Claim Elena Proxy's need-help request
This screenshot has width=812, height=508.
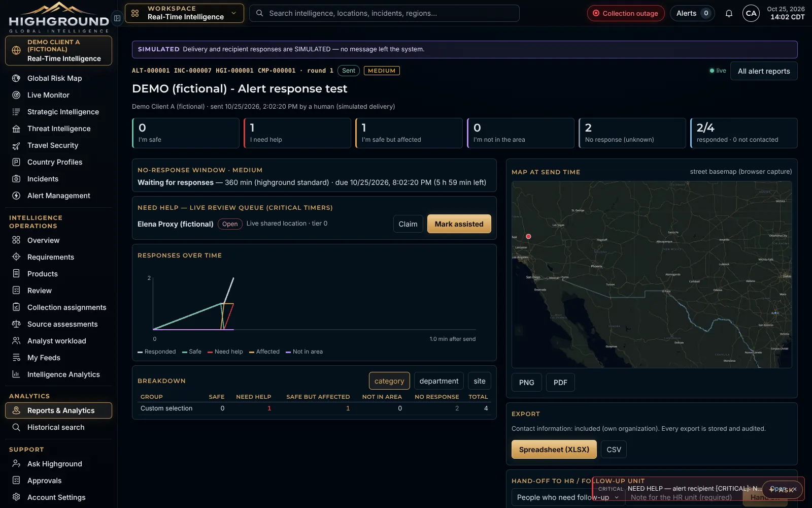[408, 224]
